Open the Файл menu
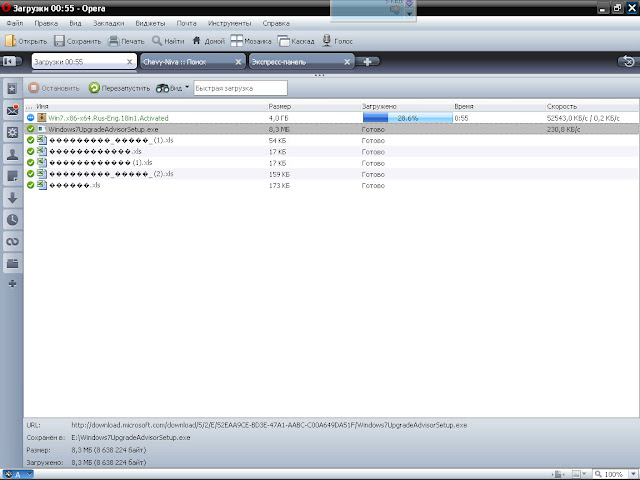This screenshot has width=640, height=480. [x=15, y=23]
